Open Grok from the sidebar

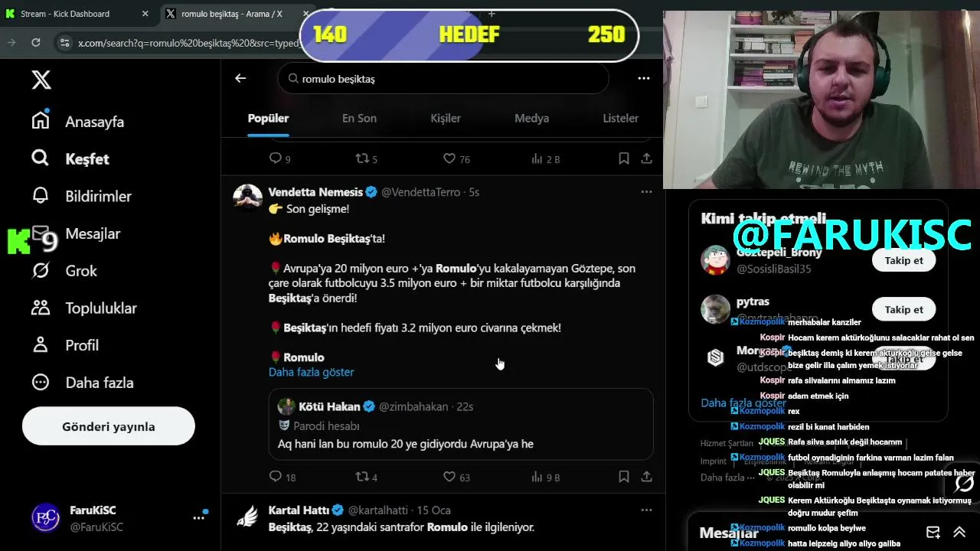click(41, 270)
